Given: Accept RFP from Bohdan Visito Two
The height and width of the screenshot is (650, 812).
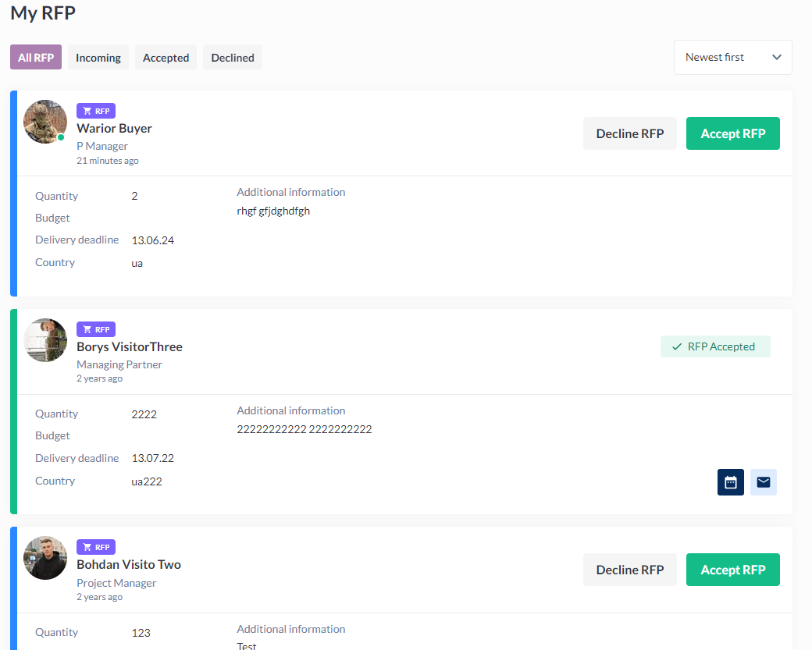Looking at the screenshot, I should (x=732, y=570).
